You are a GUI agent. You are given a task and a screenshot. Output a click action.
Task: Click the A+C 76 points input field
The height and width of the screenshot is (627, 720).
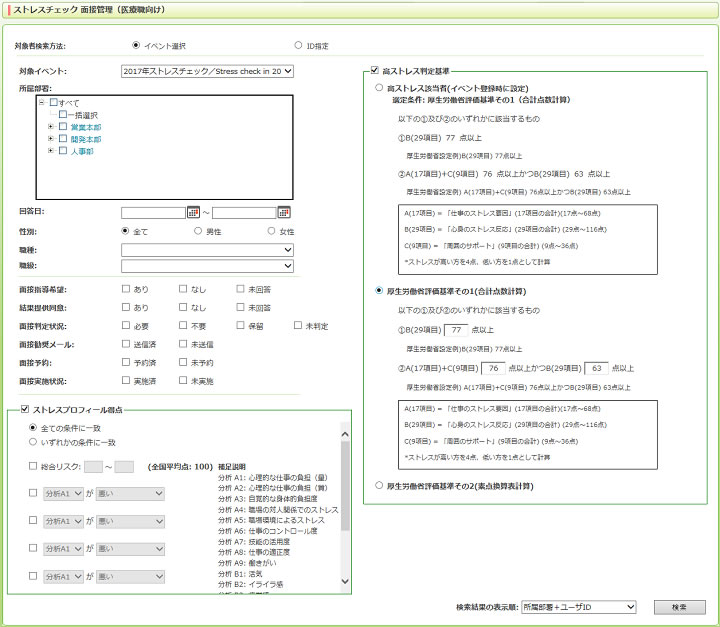coord(494,368)
